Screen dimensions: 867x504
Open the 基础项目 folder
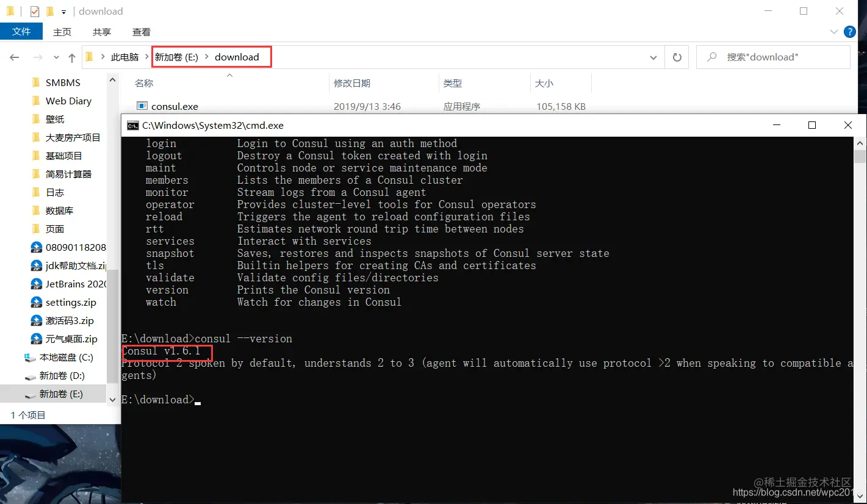64,156
